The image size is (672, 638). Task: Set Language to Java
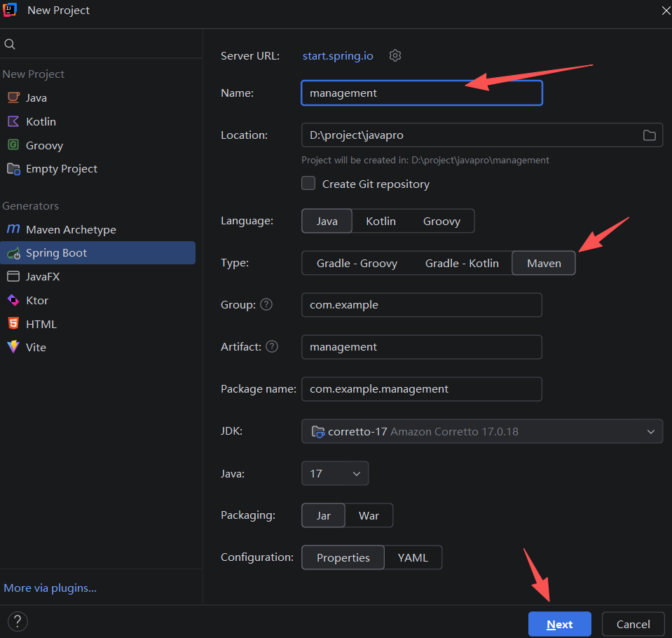click(327, 222)
